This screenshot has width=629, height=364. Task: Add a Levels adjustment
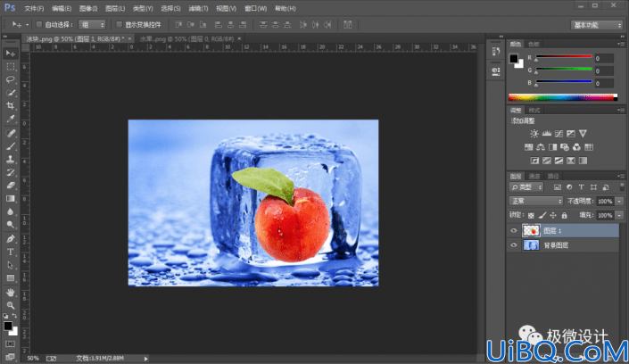click(x=546, y=133)
